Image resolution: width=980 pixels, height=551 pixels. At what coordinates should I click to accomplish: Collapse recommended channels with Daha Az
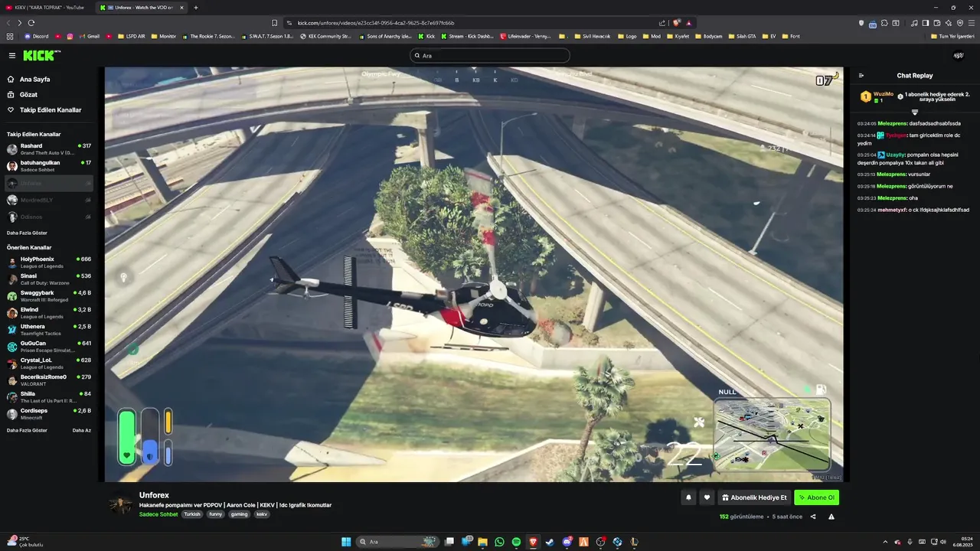(82, 430)
